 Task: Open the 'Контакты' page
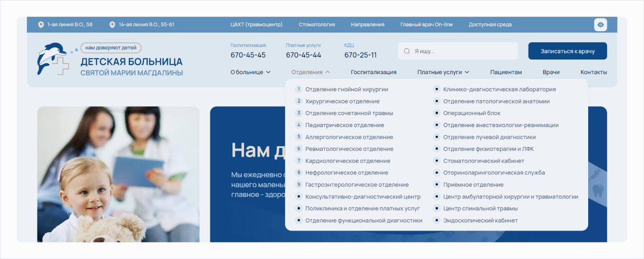(x=594, y=72)
